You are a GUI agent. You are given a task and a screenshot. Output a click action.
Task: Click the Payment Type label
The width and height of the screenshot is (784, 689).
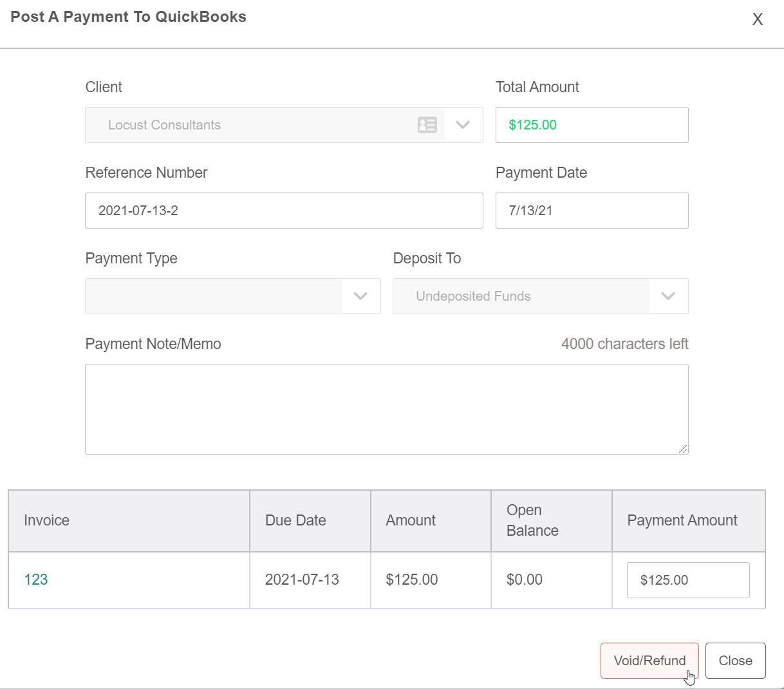pyautogui.click(x=131, y=258)
